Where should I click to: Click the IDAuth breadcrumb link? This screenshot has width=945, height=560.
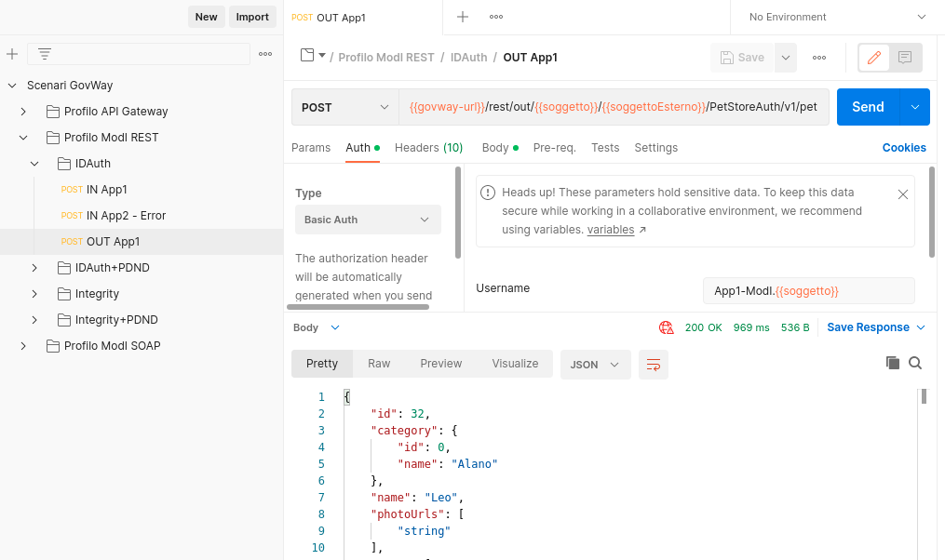pos(469,58)
